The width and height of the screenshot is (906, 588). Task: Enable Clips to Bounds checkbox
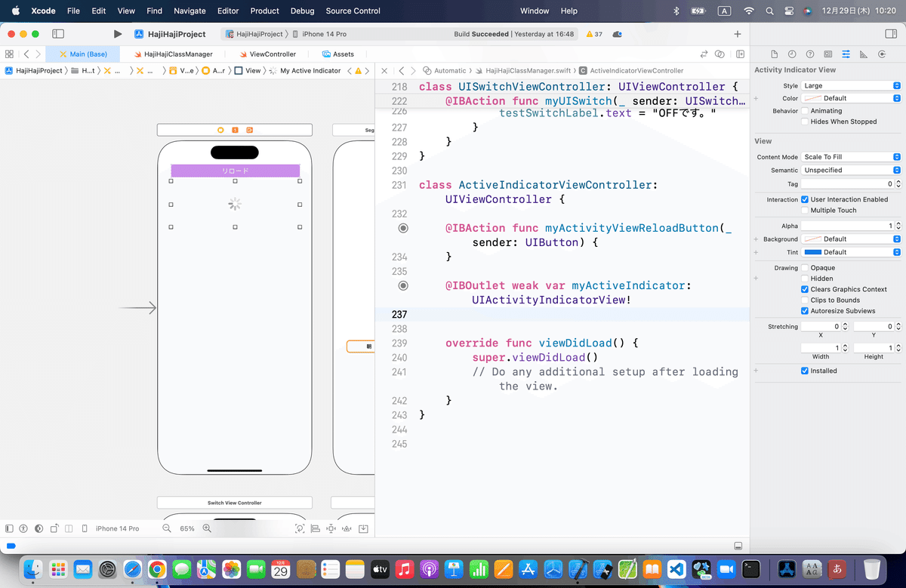pyautogui.click(x=805, y=300)
